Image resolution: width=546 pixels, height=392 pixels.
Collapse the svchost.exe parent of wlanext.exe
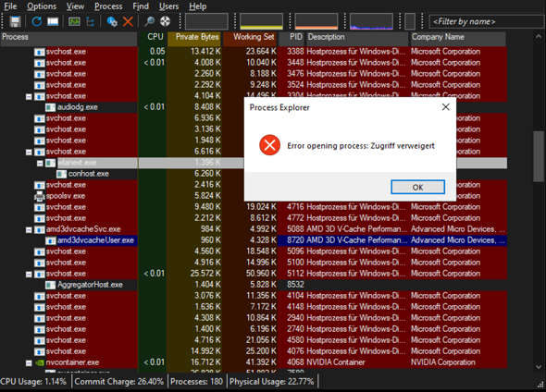point(29,153)
